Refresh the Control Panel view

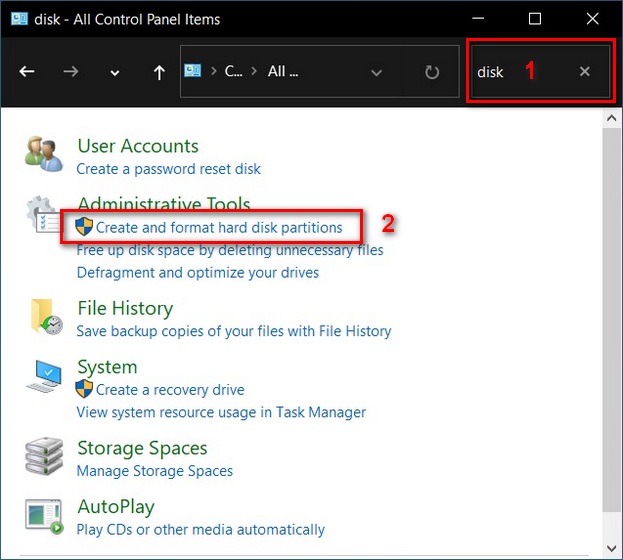[432, 72]
